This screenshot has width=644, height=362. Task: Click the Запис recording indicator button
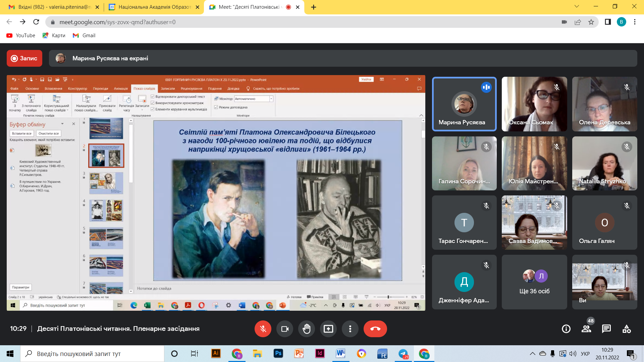24,58
